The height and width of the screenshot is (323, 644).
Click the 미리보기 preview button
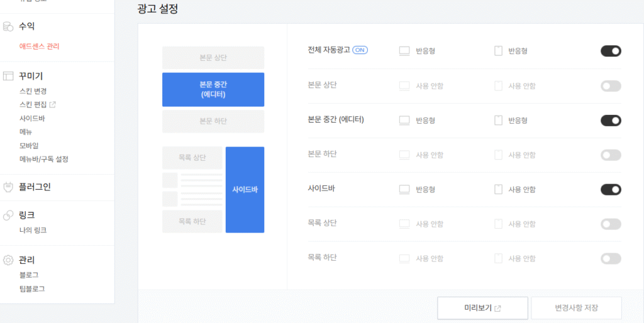coord(482,308)
